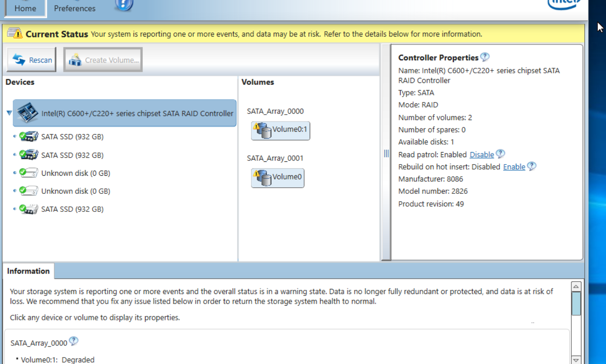
Task: Click the 'Available disks: 1' text
Action: pos(426,142)
